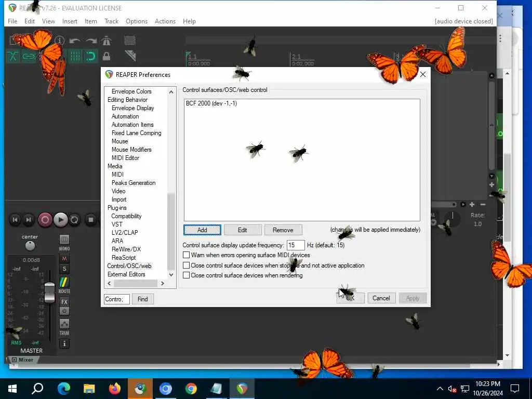
Task: Open the File menu
Action: click(x=12, y=21)
